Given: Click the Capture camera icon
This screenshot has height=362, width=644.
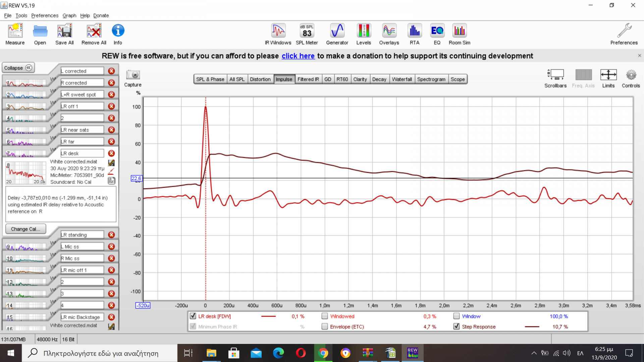Looking at the screenshot, I should pos(133,75).
